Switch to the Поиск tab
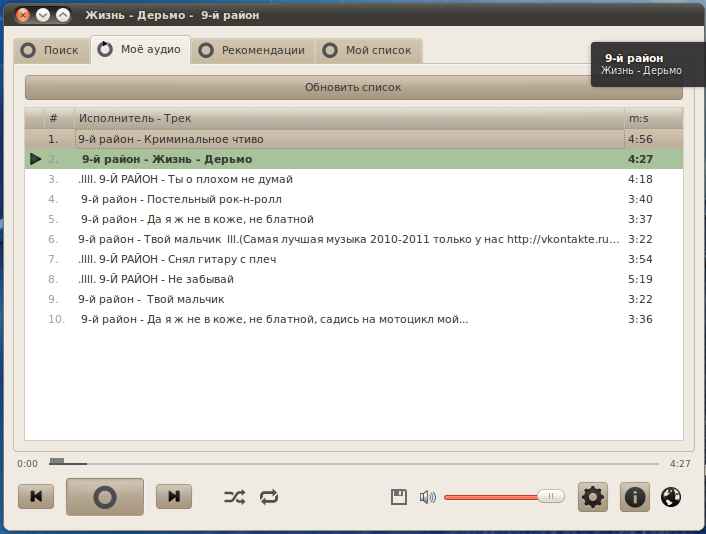 52,50
